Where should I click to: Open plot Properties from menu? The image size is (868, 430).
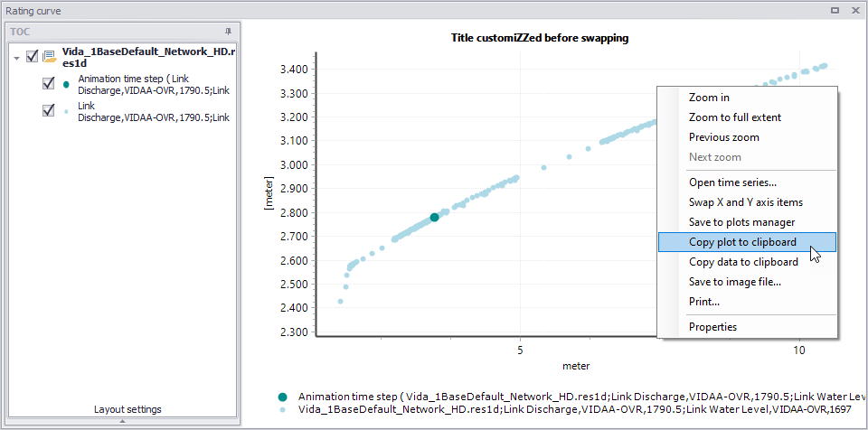(x=712, y=326)
